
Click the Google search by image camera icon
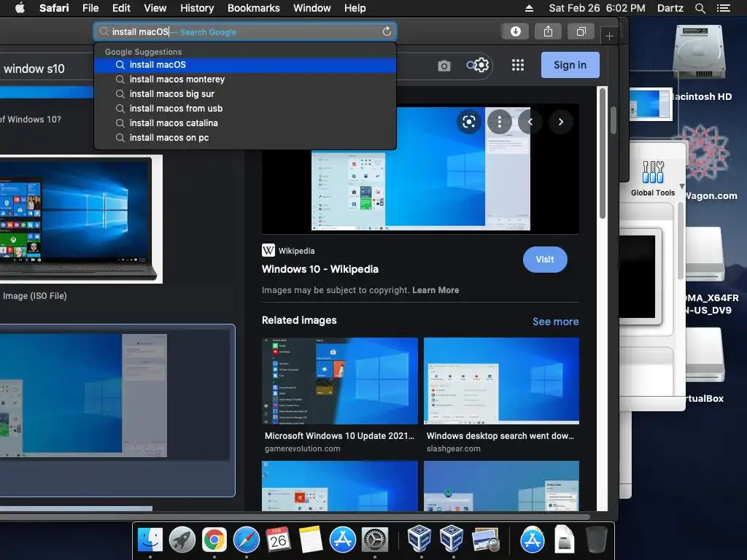click(x=444, y=66)
